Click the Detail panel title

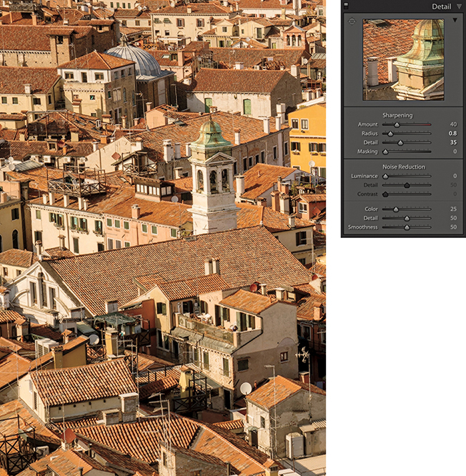click(441, 6)
